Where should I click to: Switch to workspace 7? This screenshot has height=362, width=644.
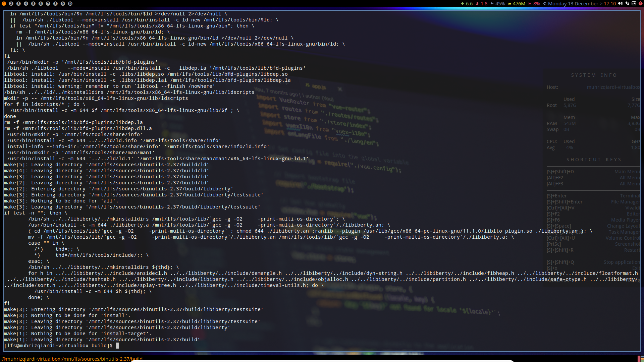click(48, 4)
